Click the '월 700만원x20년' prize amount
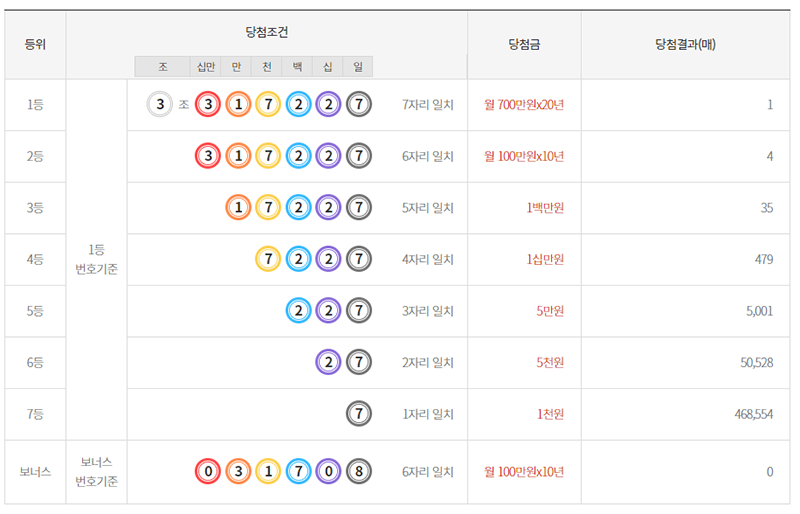 point(524,105)
